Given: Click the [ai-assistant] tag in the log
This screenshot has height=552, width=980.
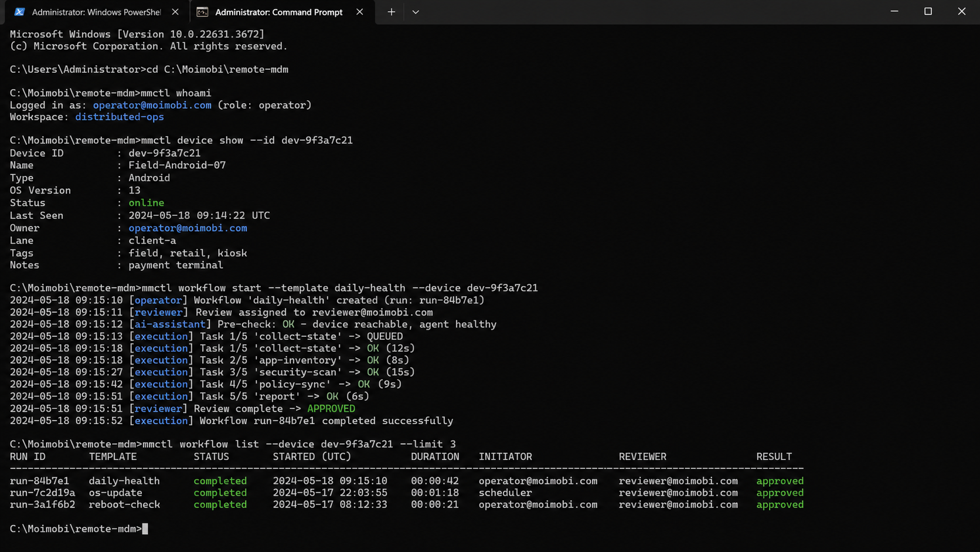Looking at the screenshot, I should pyautogui.click(x=170, y=324).
